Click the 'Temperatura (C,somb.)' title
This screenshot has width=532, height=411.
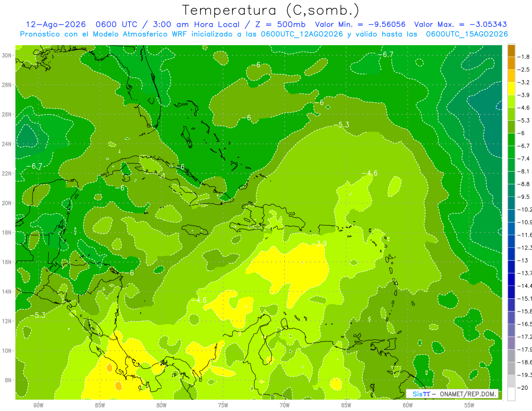click(x=270, y=10)
